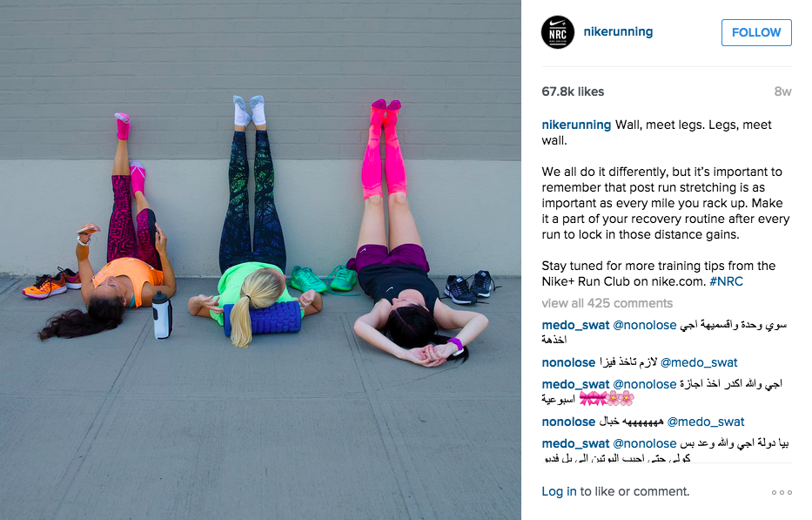Click the @medo_swat mention in the second comment

[699, 363]
